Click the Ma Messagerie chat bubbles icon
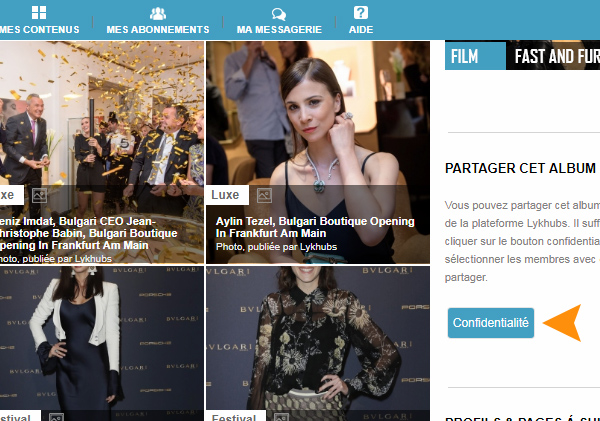 (279, 14)
